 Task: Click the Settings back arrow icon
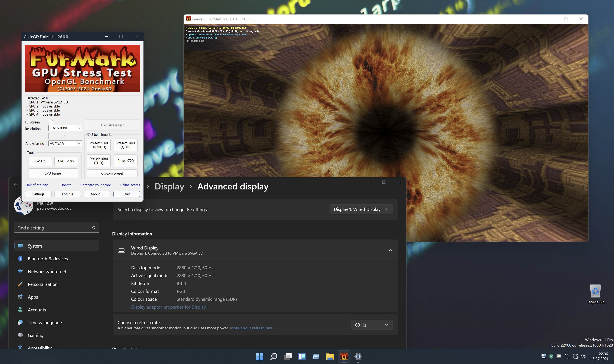point(16,185)
